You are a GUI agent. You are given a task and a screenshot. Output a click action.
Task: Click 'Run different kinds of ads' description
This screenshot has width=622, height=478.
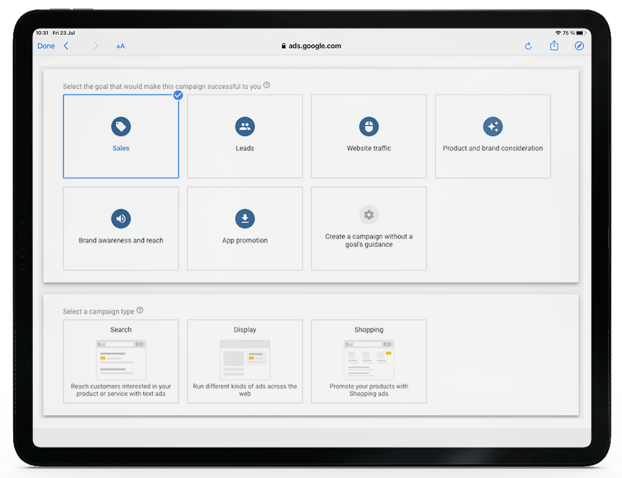click(x=245, y=390)
